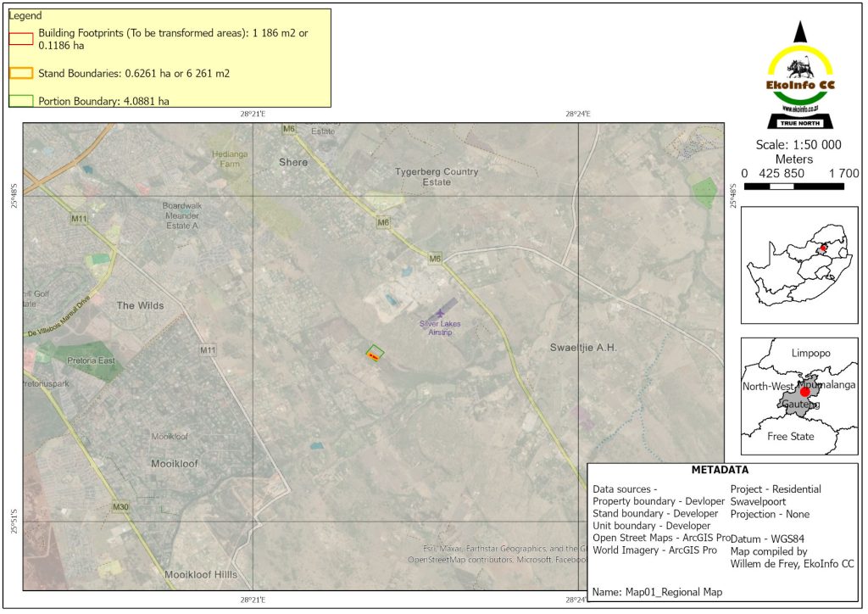Click the red dot on Gauteng province inset

(x=804, y=392)
